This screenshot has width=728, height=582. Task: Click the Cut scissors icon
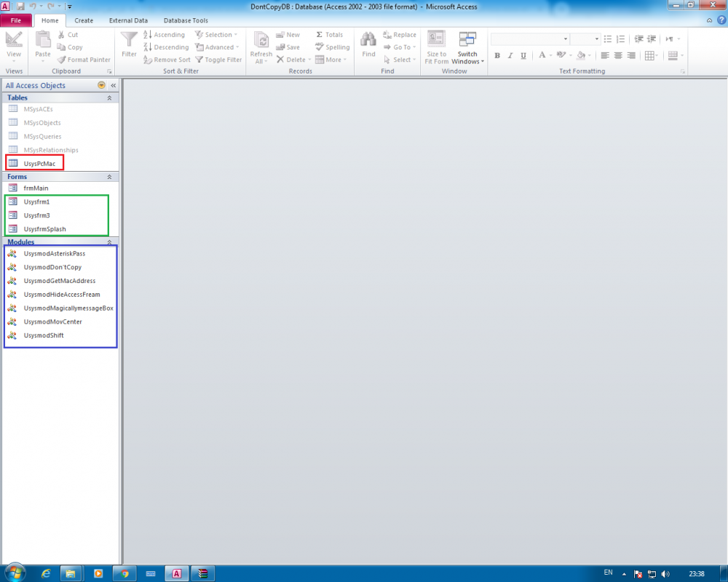click(x=61, y=35)
